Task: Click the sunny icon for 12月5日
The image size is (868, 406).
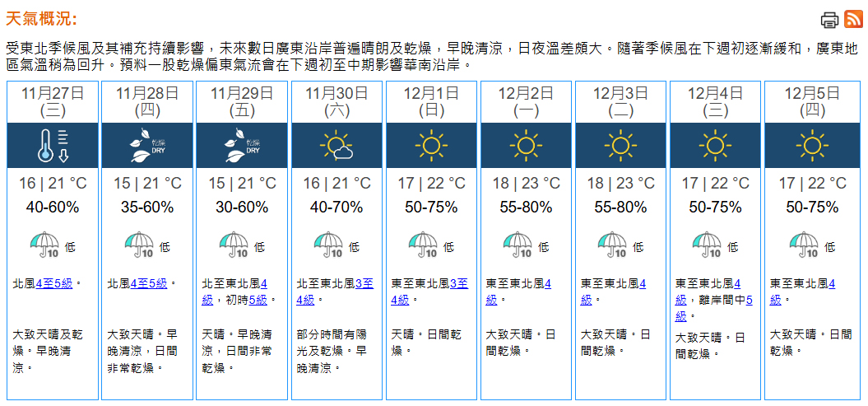Action: coord(811,145)
